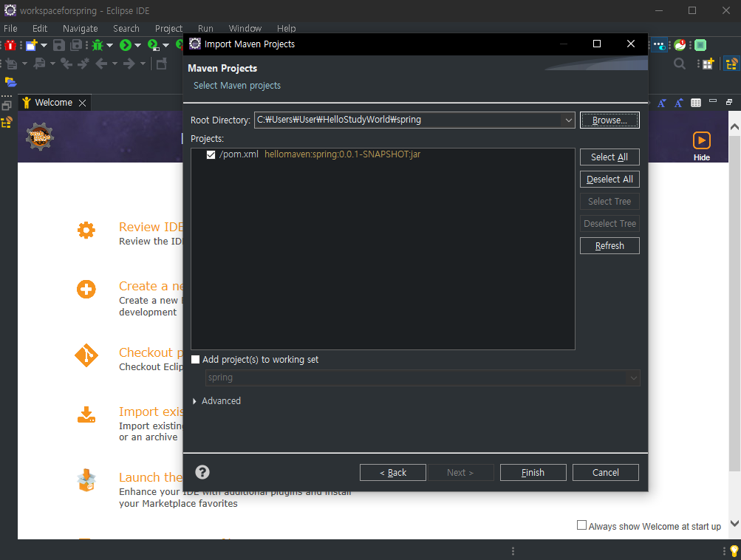This screenshot has width=741, height=560.
Task: Click the Enlarge font size icon in Welcome
Action: point(679,103)
